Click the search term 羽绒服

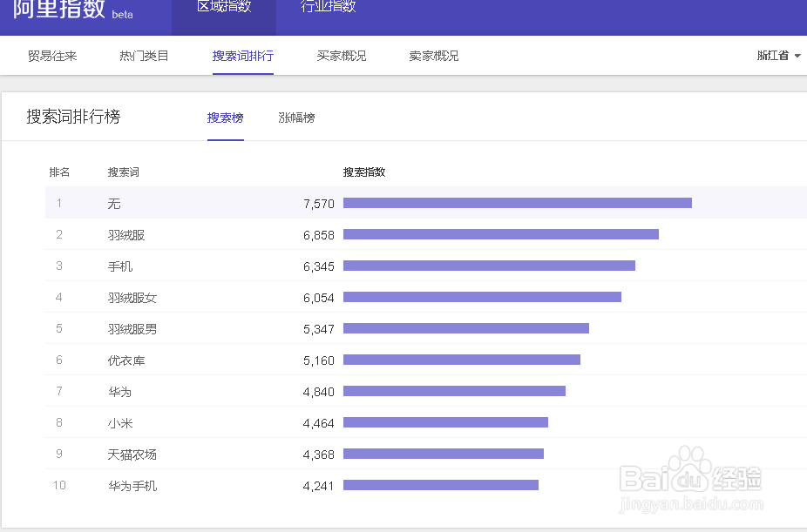126,235
